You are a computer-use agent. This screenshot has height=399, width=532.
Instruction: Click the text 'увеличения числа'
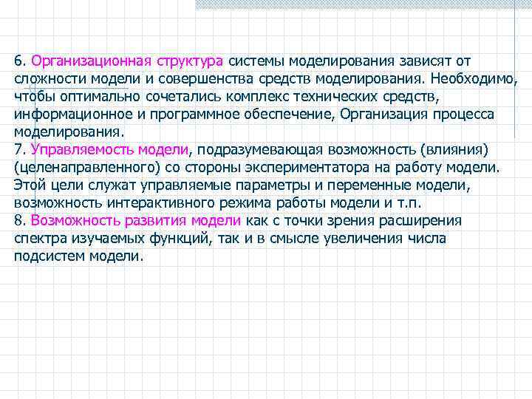click(x=384, y=238)
